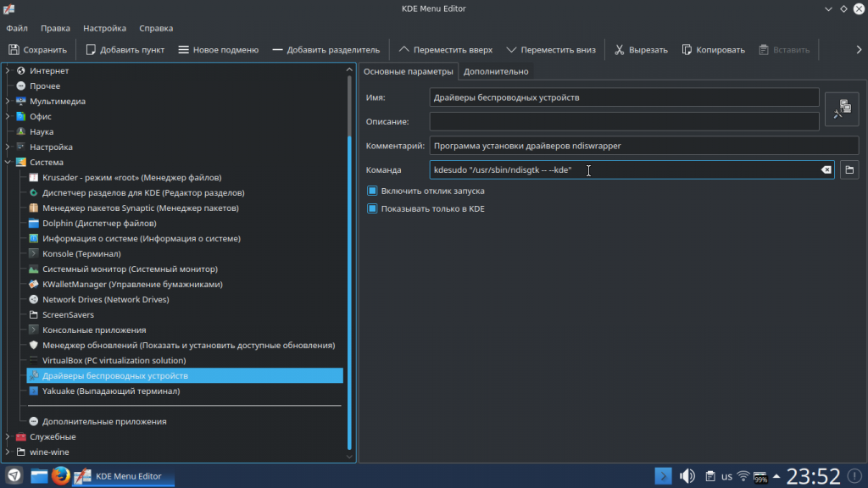Show hidden toolbar items via right chevron
868x488 pixels.
point(859,50)
